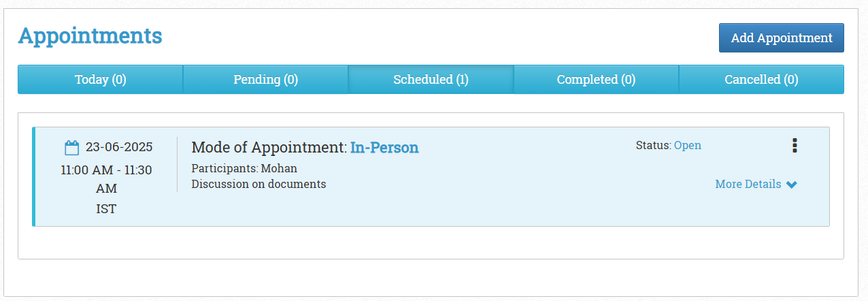Click the Appointments page heading
The image size is (868, 301).
90,35
